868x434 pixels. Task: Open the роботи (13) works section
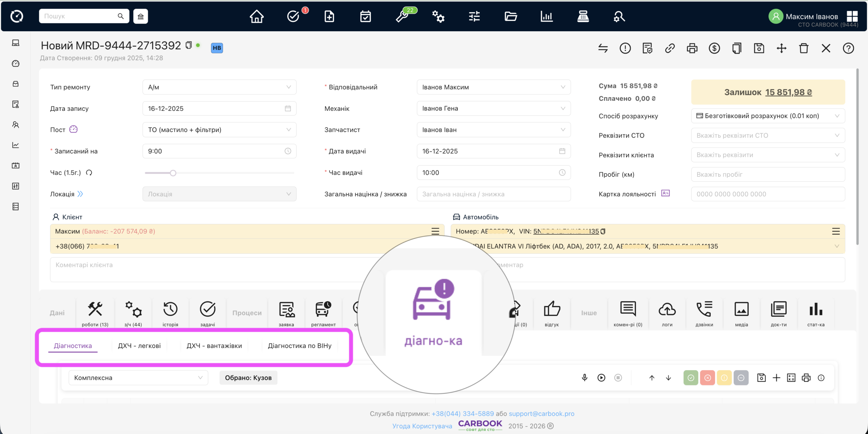pos(95,313)
